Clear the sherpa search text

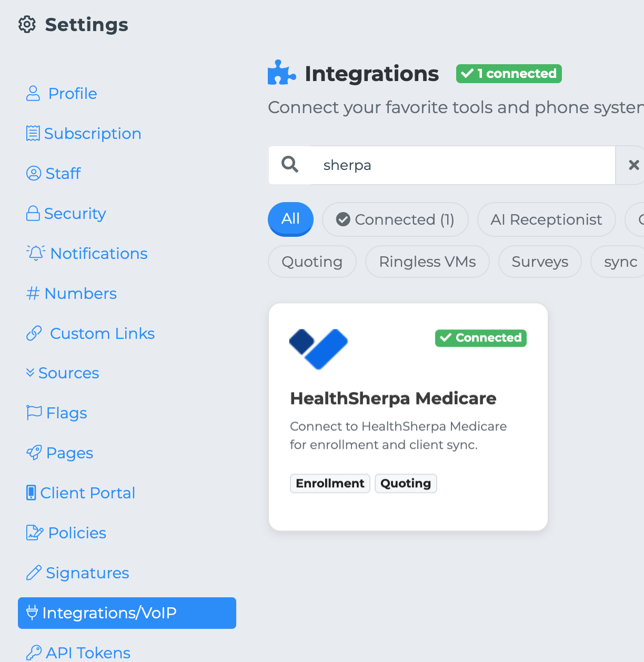pyautogui.click(x=633, y=165)
